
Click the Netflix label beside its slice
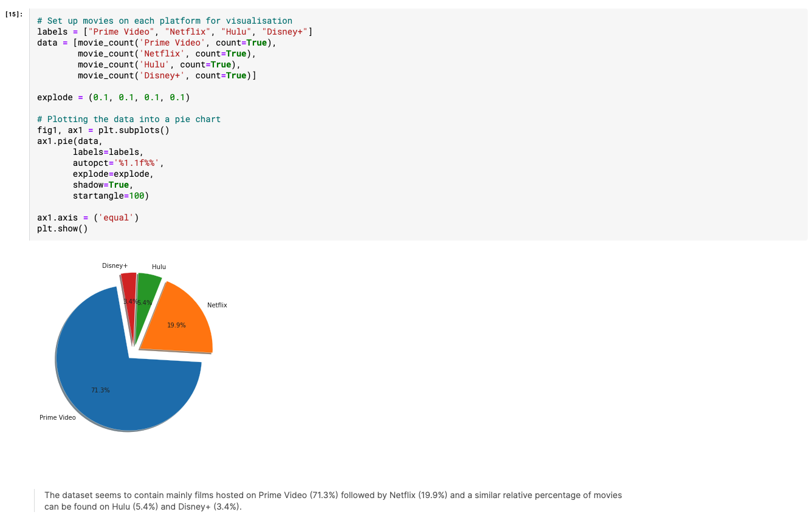(216, 304)
